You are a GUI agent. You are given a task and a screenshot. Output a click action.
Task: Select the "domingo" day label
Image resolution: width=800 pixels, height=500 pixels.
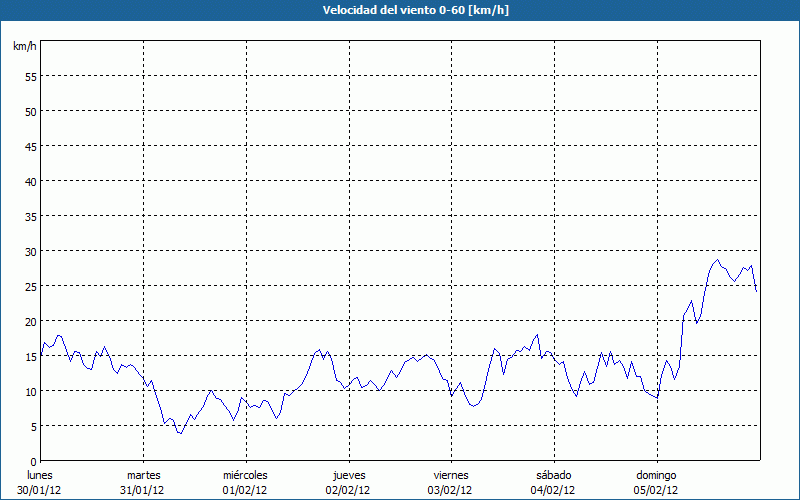(x=656, y=475)
